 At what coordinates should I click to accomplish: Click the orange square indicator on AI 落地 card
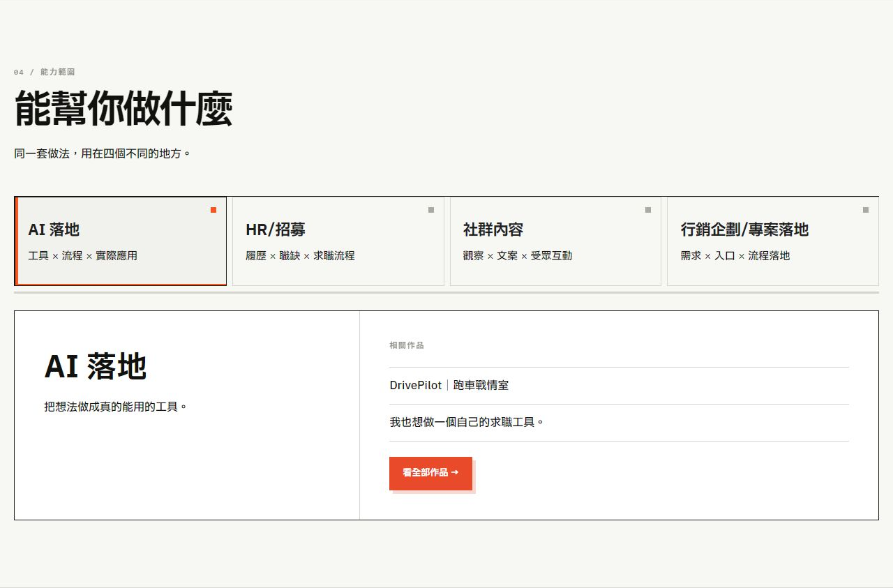(x=213, y=210)
